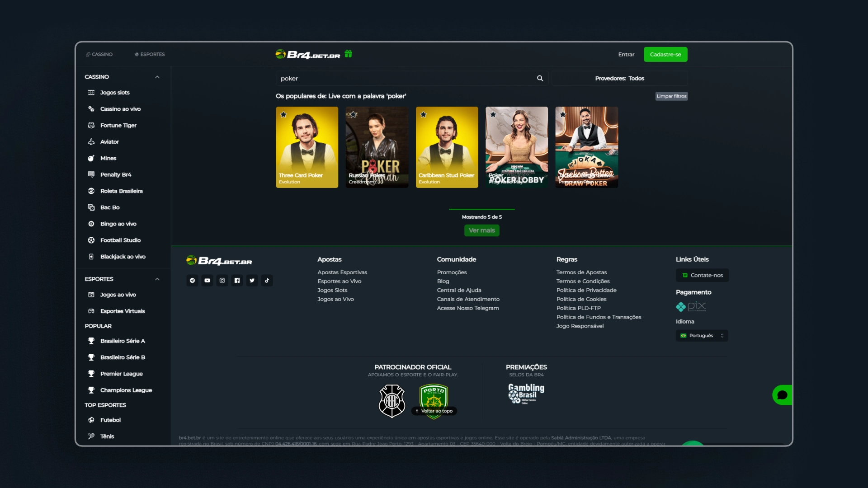This screenshot has height=488, width=868.
Task: Open the br4.bet.br Telegram channel icon
Action: pyautogui.click(x=192, y=280)
